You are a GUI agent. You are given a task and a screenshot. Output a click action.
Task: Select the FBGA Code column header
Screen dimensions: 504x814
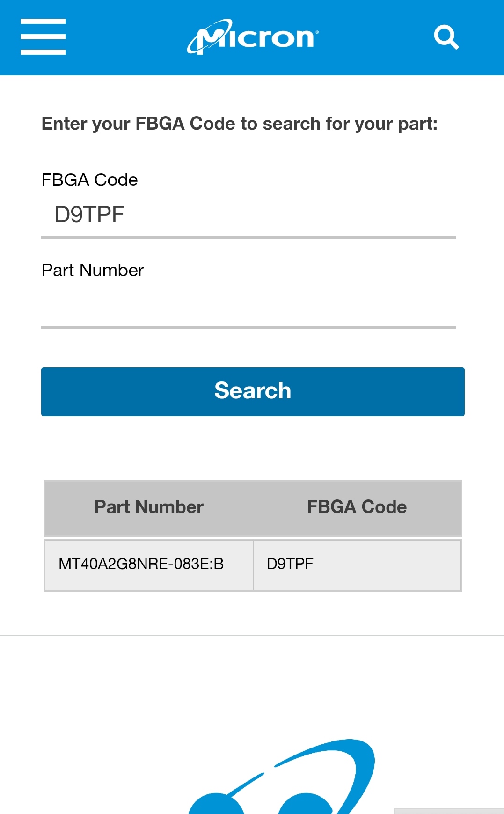(357, 507)
